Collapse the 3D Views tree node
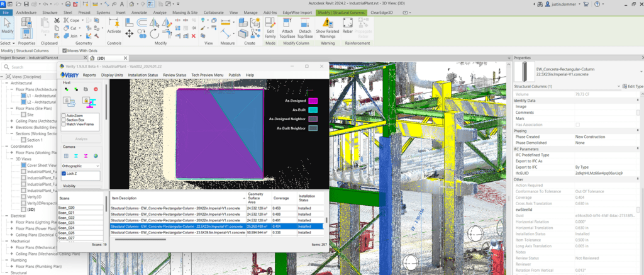Image resolution: width=644 pixels, height=275 pixels. (x=12, y=159)
